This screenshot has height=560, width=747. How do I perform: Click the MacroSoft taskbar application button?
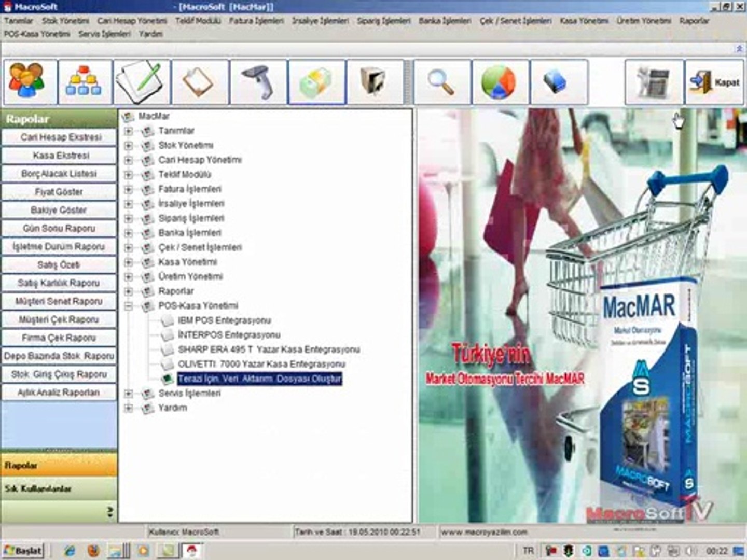[191, 551]
